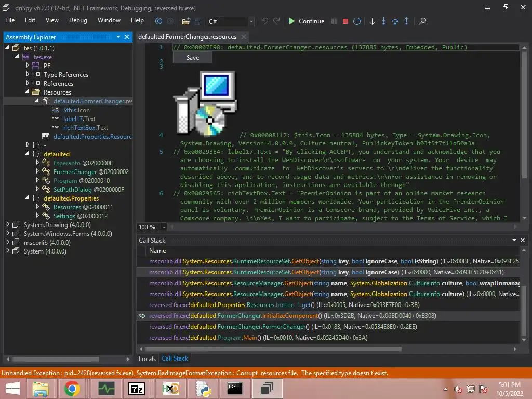Collapse the defaulted namespace node
The height and width of the screenshot is (399, 532).
click(x=27, y=153)
